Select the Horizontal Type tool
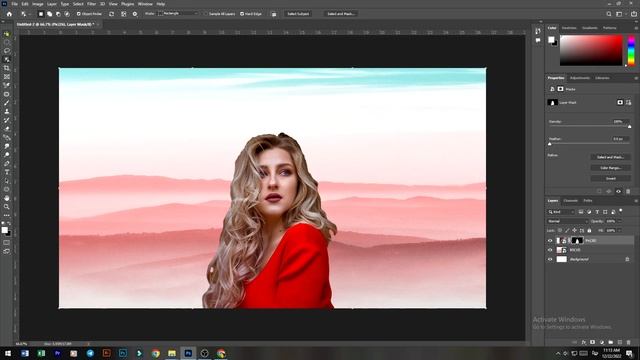Viewport: 640px width, 360px height. 7,172
